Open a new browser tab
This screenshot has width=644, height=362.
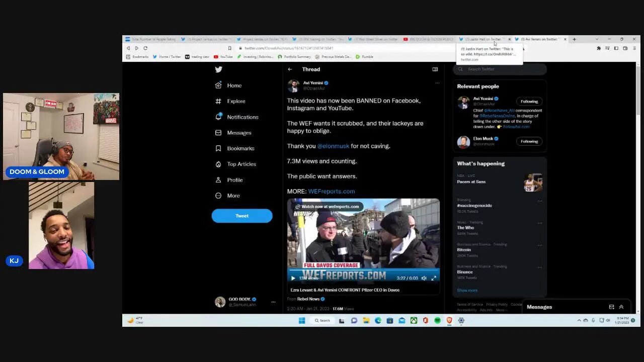[574, 39]
